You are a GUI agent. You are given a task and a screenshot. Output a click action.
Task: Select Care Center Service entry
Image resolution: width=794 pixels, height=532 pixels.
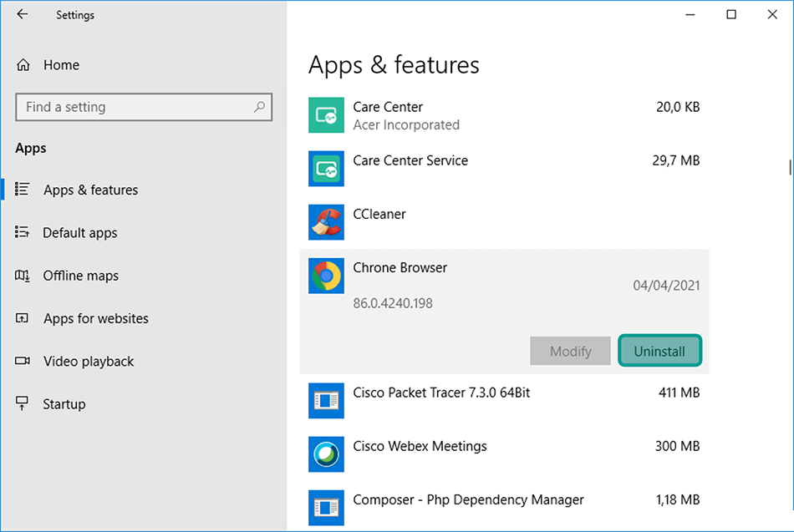pos(410,160)
